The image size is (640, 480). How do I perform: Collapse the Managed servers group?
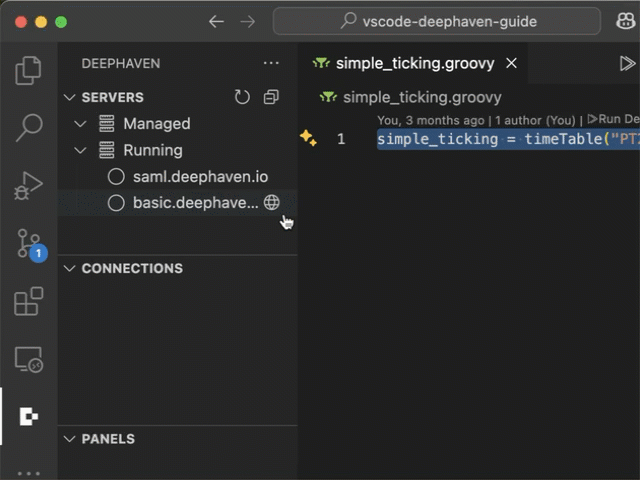81,124
